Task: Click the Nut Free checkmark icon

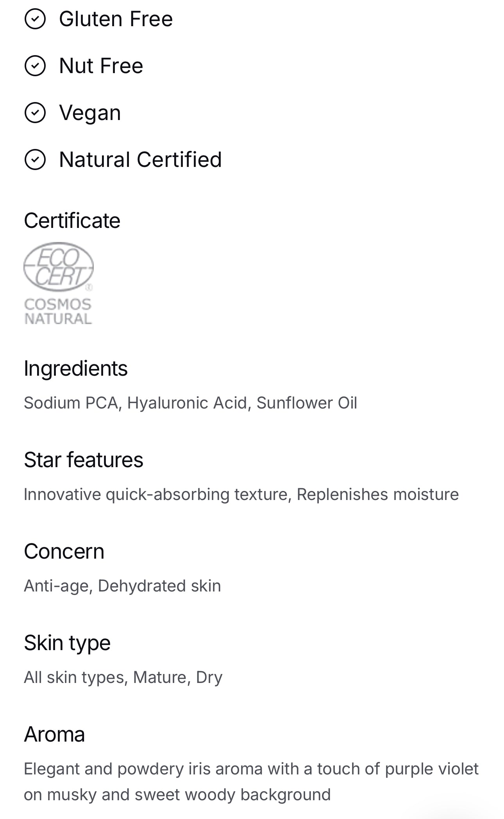Action: [35, 66]
